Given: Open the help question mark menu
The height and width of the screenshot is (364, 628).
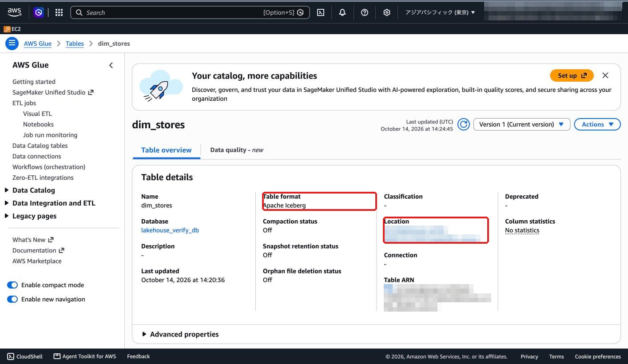Looking at the screenshot, I should point(365,12).
